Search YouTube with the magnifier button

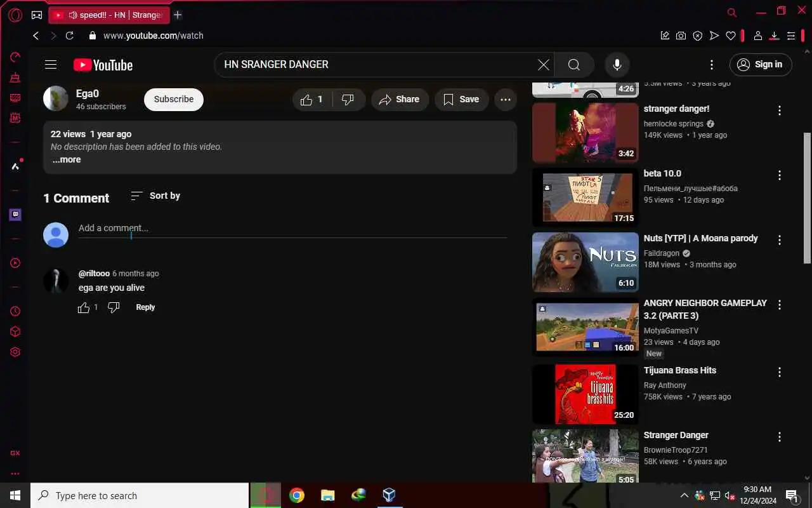[x=574, y=65]
